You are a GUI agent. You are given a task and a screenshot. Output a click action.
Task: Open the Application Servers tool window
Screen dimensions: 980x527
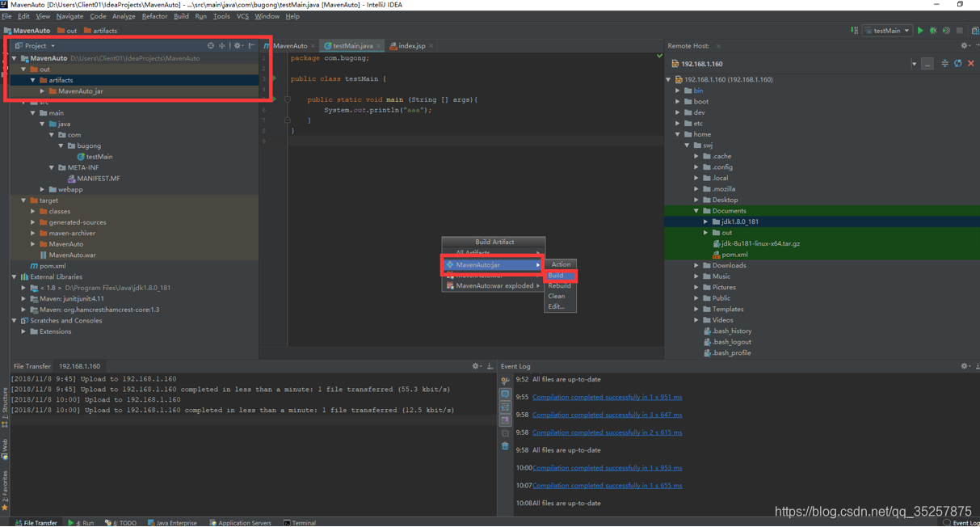pyautogui.click(x=241, y=523)
